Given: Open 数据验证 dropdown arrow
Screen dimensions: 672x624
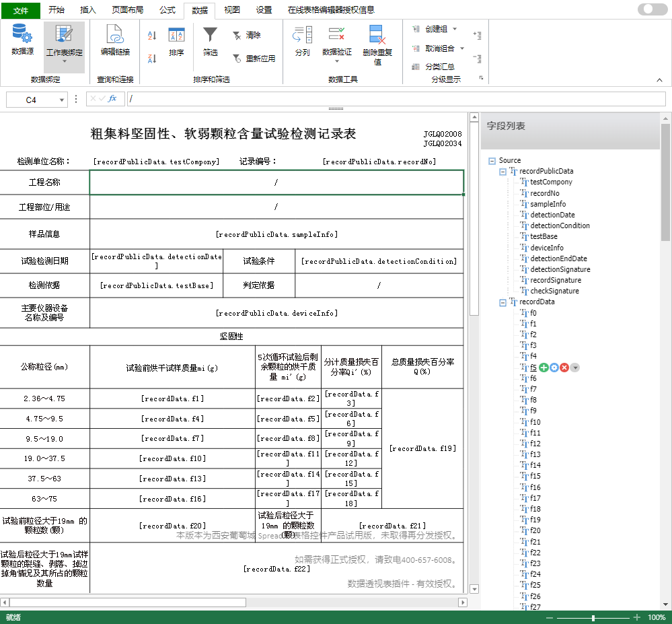Looking at the screenshot, I should [x=337, y=61].
